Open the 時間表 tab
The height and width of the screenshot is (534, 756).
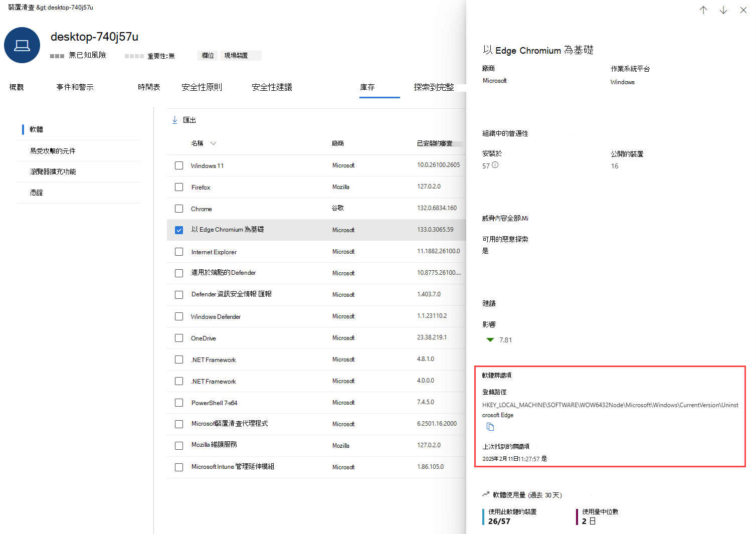tap(149, 87)
